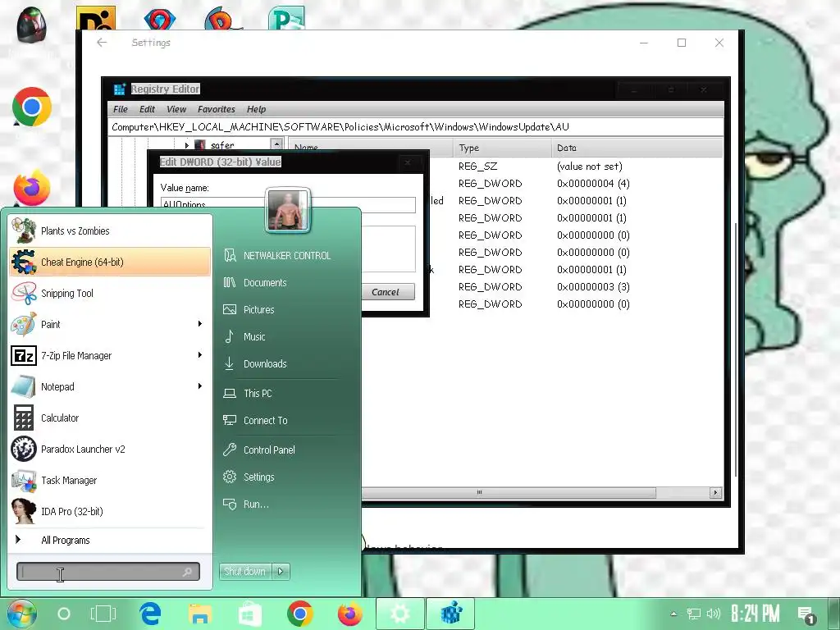Launch Chrome from taskbar
This screenshot has height=630, width=840.
[x=300, y=614]
